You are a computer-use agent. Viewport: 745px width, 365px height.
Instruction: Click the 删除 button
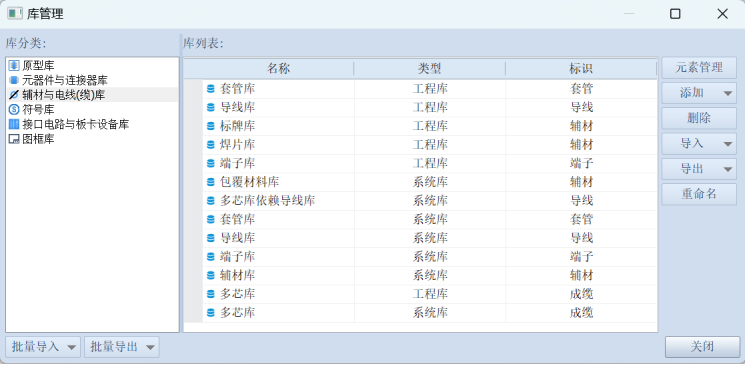point(699,118)
